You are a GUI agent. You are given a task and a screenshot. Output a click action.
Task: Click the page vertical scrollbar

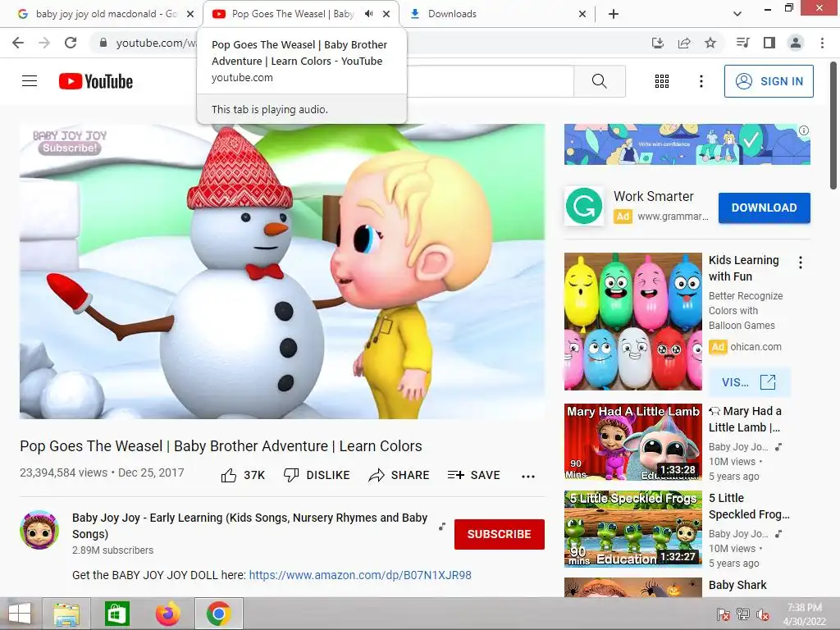(833, 126)
